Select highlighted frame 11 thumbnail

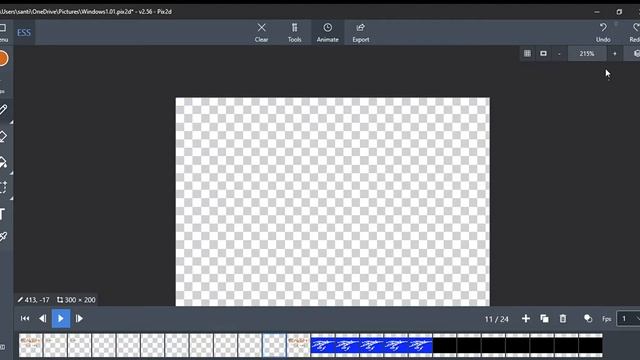pos(274,345)
